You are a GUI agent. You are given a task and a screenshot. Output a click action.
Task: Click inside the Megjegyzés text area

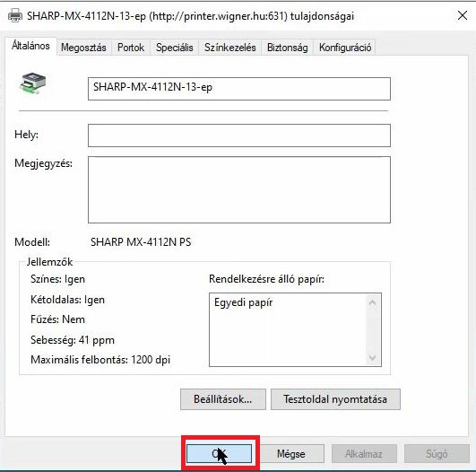tap(239, 189)
